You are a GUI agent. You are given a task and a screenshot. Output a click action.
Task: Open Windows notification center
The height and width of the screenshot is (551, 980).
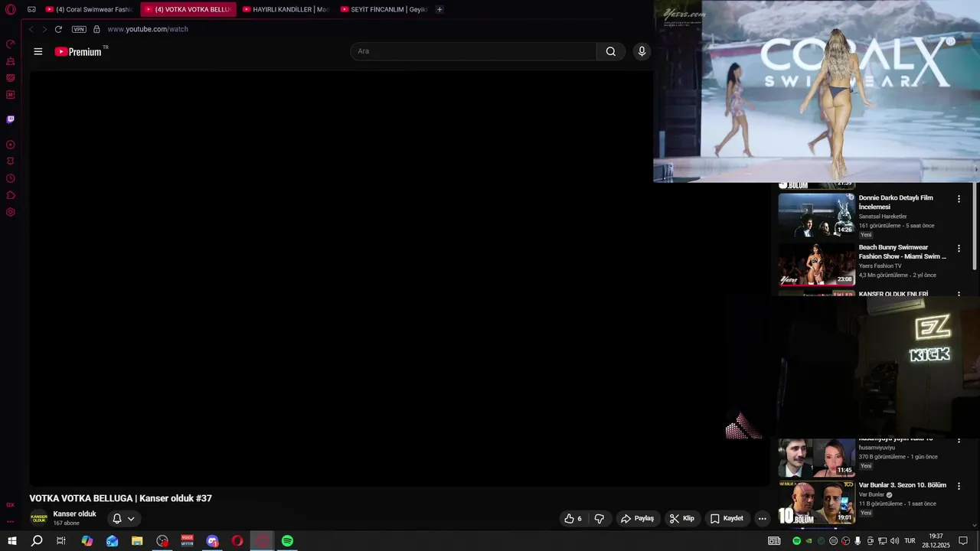(964, 541)
